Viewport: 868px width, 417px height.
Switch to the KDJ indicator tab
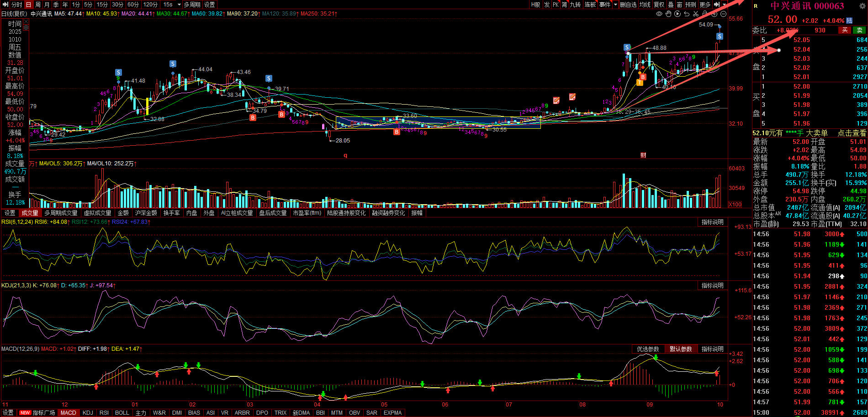(x=88, y=413)
